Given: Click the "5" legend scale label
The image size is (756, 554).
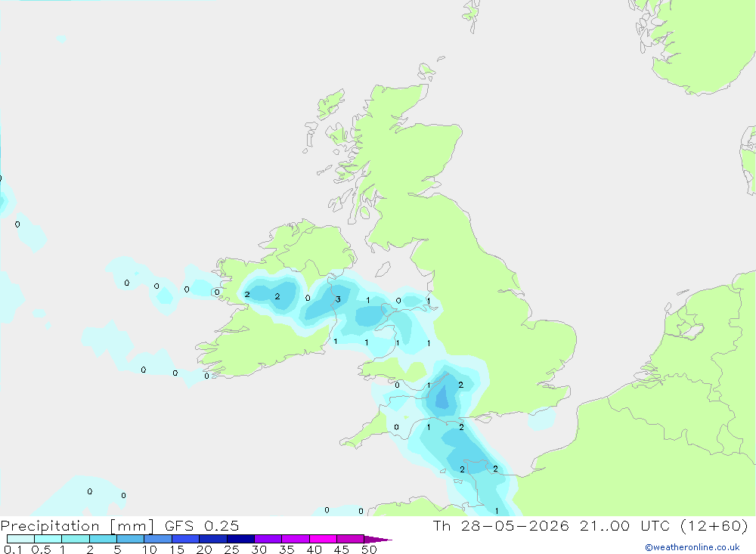Looking at the screenshot, I should [x=117, y=549].
